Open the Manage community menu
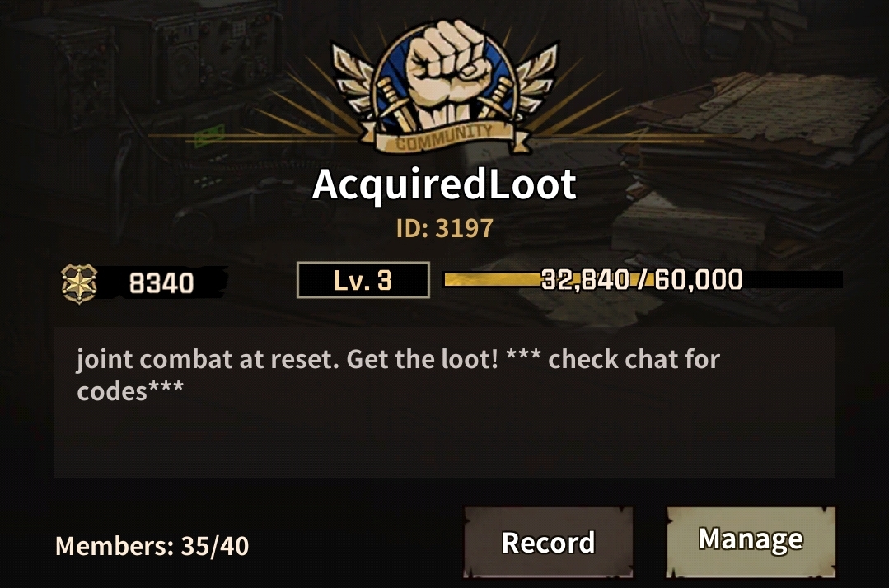Screen dimensions: 889x588 tap(751, 541)
